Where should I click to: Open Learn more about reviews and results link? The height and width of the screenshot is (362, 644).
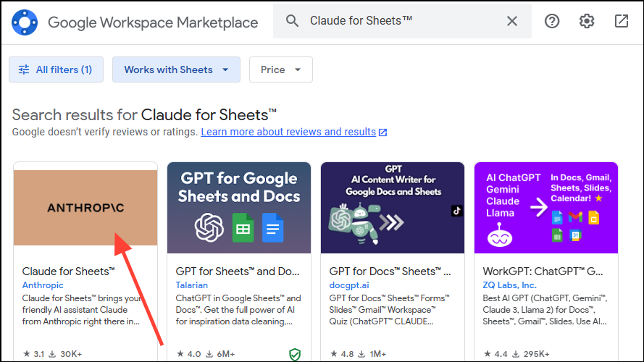[288, 132]
